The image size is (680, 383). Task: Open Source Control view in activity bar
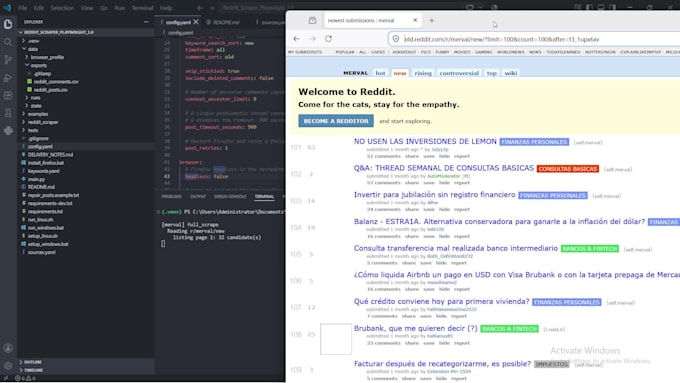(8, 59)
